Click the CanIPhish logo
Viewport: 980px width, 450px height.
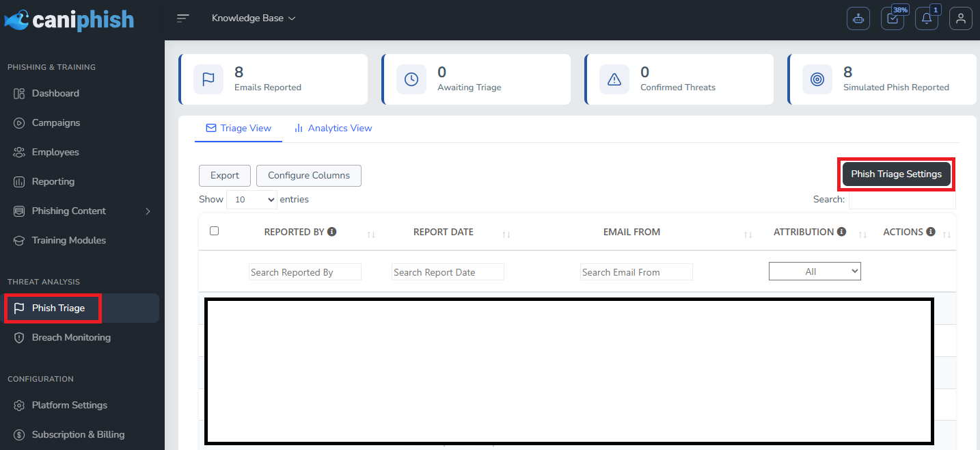pyautogui.click(x=69, y=19)
